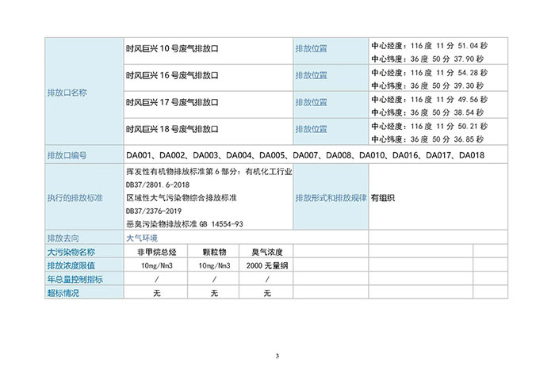The height and width of the screenshot is (392, 555).
Task: Click latitude value 36.85 秒
Action: point(469,139)
